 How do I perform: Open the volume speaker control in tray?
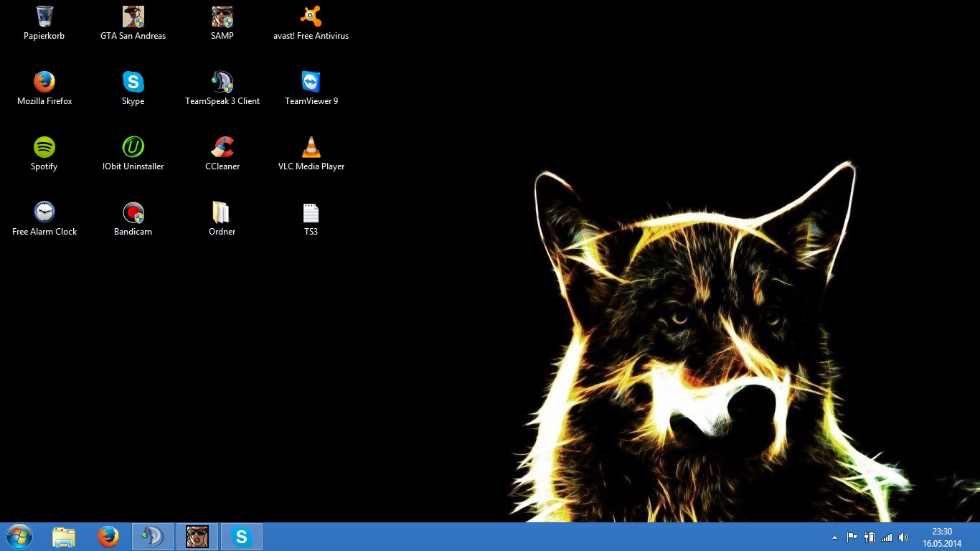[903, 537]
